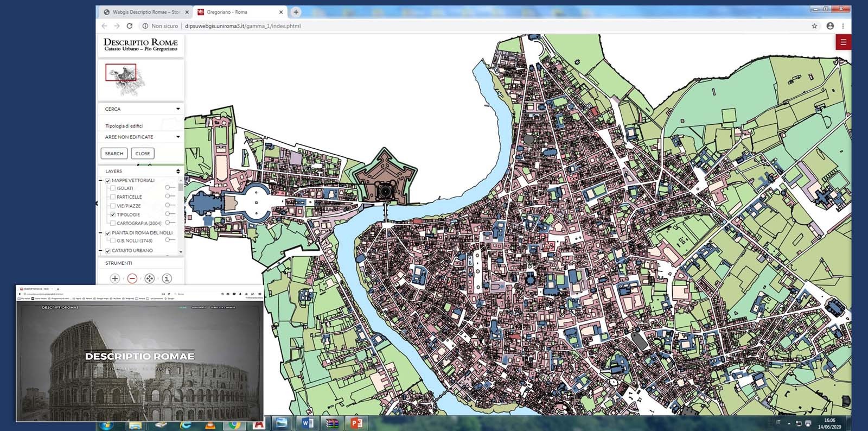Open the AREE NON EDIFICATE dropdown
Image resolution: width=868 pixels, height=431 pixels.
[178, 137]
